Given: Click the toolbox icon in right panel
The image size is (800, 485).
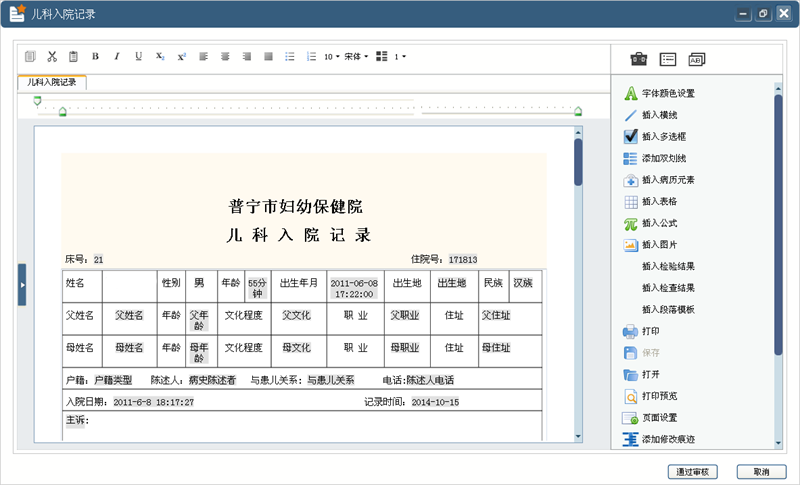Looking at the screenshot, I should point(638,59).
